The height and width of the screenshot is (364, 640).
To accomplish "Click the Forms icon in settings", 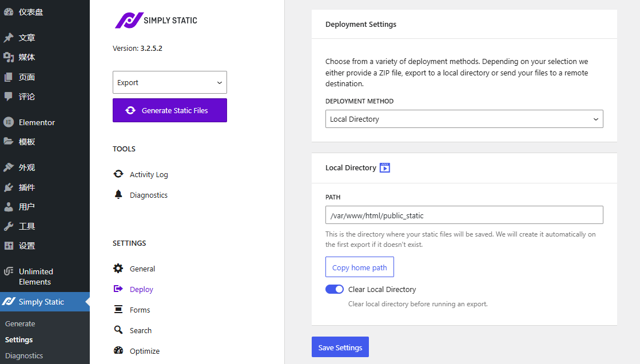I will 118,310.
